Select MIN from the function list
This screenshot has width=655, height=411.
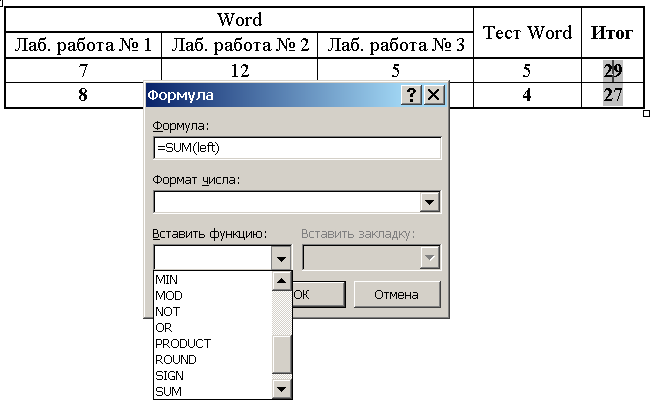tap(213, 279)
